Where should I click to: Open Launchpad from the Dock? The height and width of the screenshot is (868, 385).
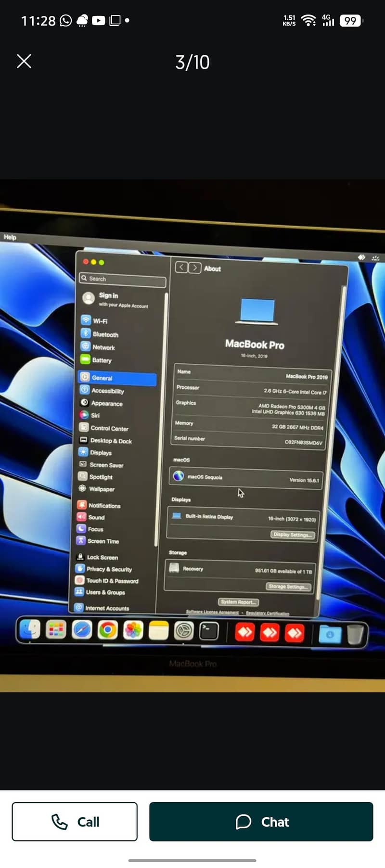tap(56, 630)
